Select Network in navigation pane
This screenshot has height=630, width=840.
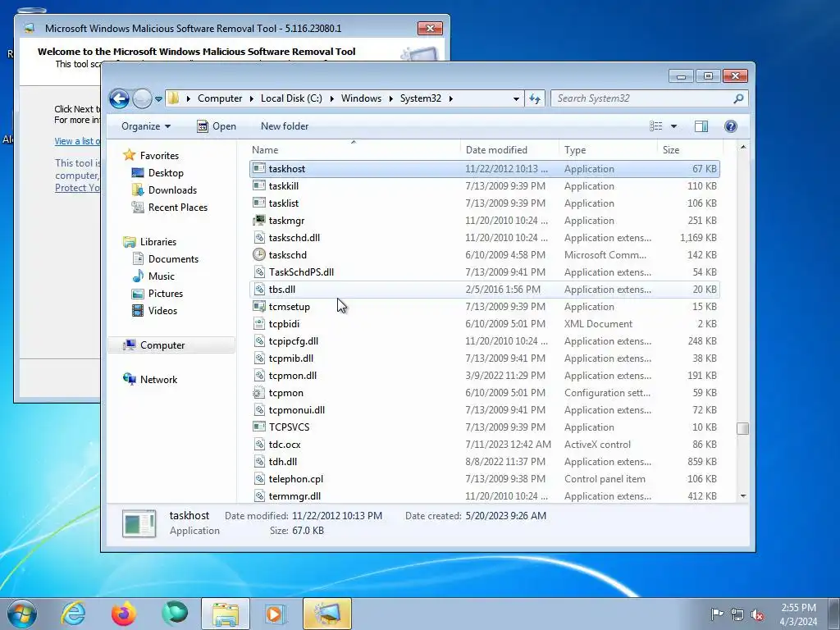coord(158,380)
